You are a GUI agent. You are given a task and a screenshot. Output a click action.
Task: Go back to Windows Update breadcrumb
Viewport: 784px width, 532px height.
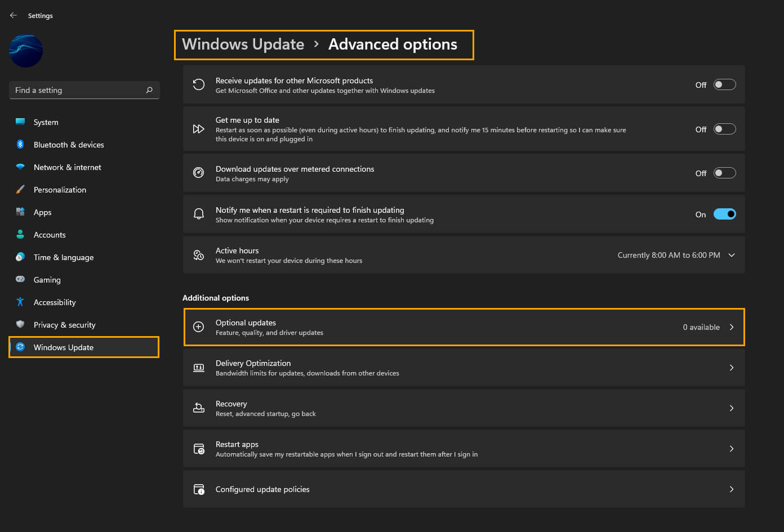point(243,44)
